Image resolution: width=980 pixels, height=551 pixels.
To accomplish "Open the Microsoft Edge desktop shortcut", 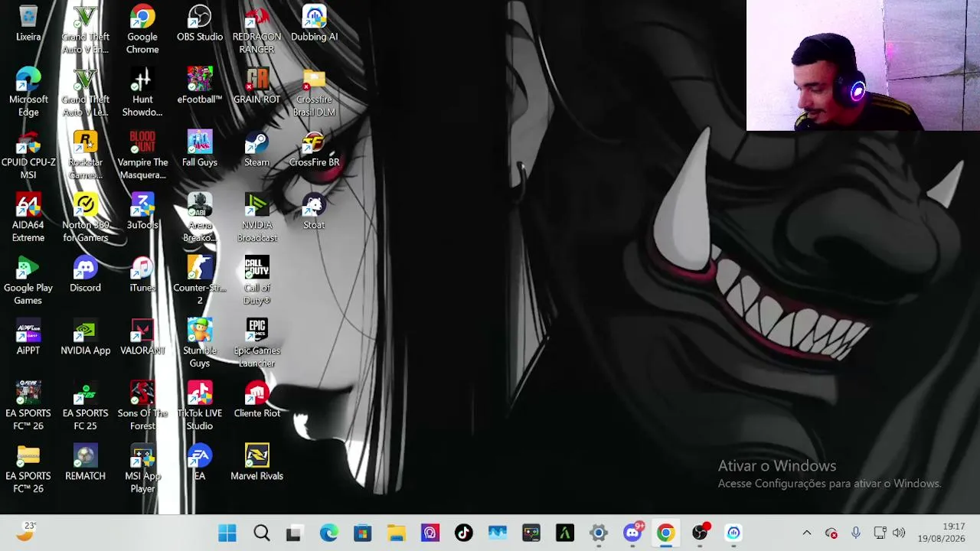I will coord(28,93).
